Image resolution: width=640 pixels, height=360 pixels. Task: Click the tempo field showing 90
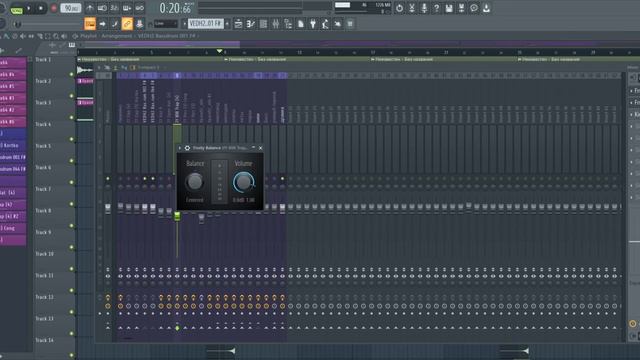71,8
